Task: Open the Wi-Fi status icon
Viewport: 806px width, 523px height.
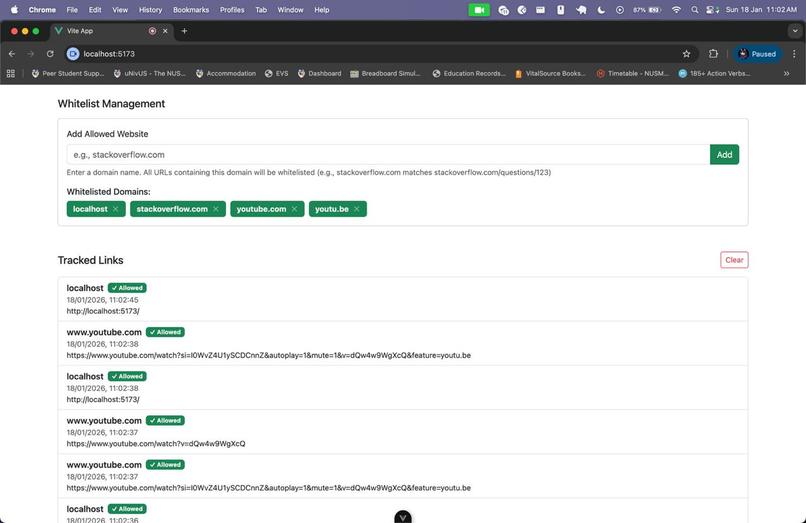Action: pos(676,10)
